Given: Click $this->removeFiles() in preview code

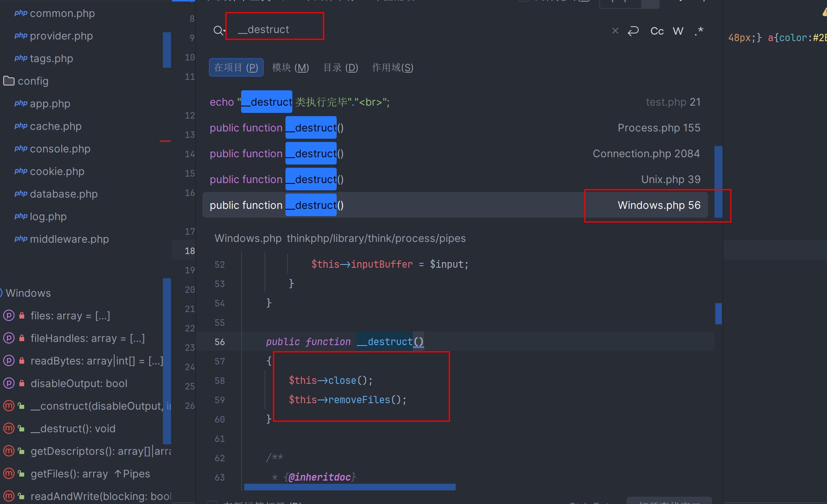Looking at the screenshot, I should click(x=348, y=400).
